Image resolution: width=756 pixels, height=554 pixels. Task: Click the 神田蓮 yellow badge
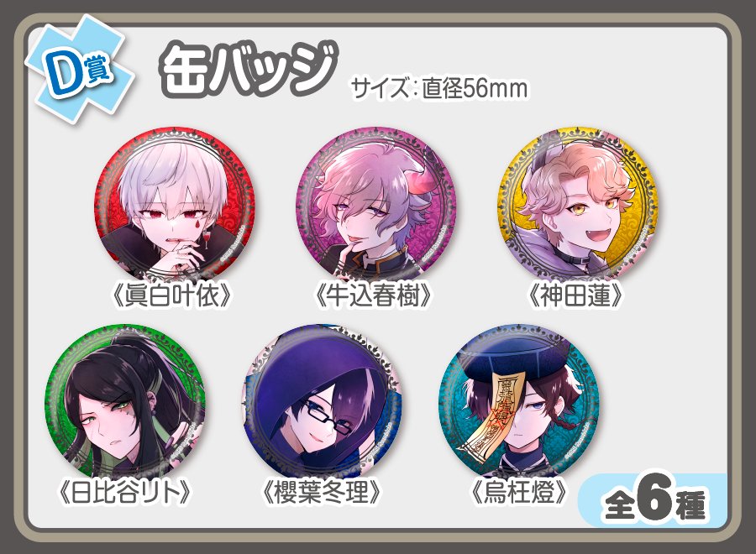578,206
